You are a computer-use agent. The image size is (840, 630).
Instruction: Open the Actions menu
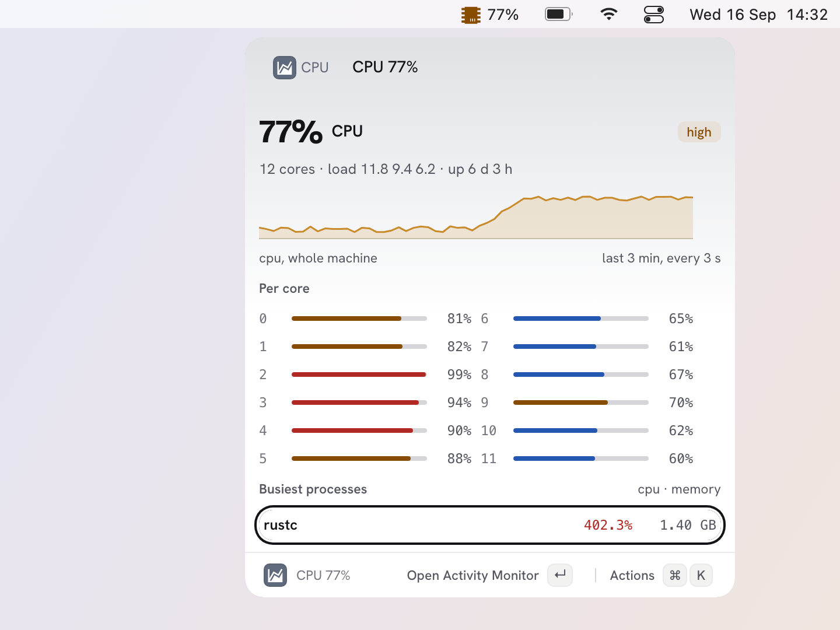(x=632, y=575)
